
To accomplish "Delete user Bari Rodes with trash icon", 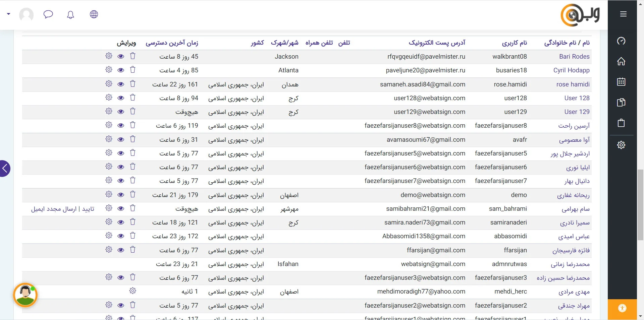I will click(132, 56).
